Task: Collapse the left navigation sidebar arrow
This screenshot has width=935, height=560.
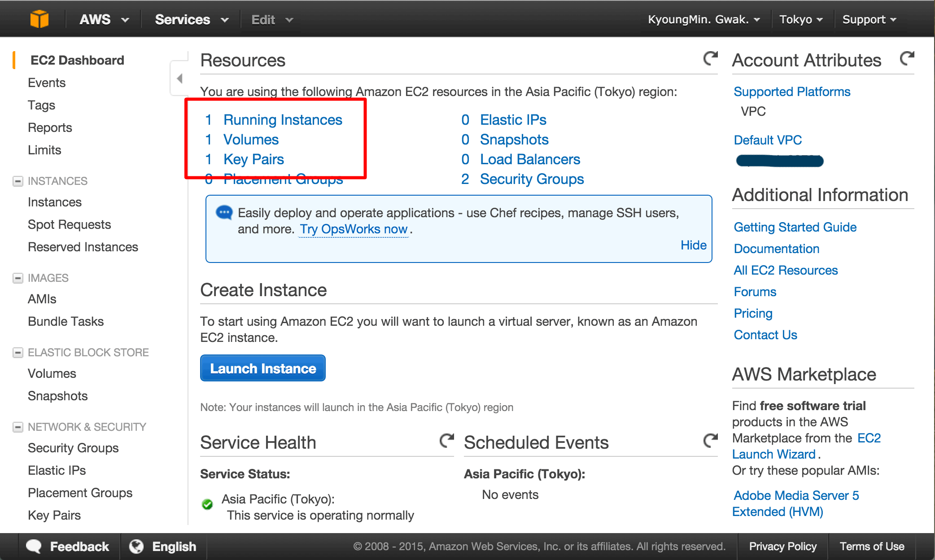Action: click(179, 79)
